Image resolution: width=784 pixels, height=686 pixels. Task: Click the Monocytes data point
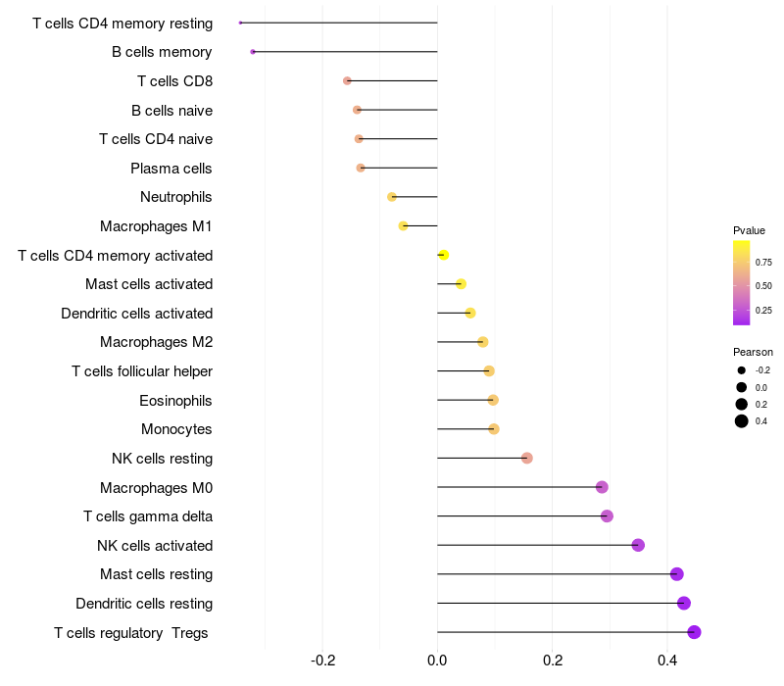(494, 429)
